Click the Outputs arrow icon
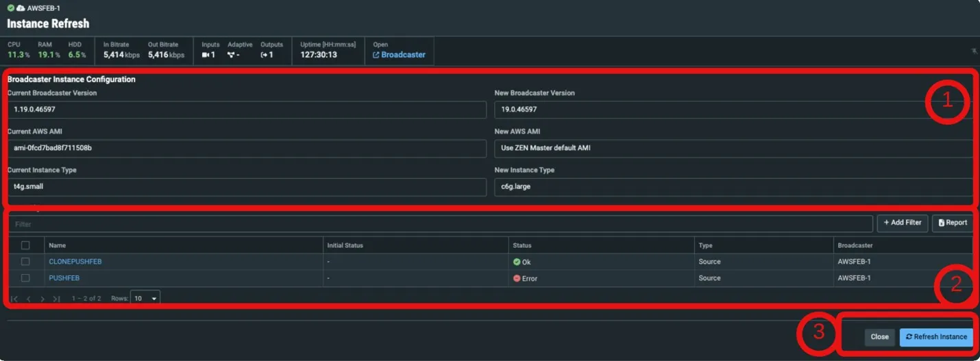Screen dimensions: 980x361 pyautogui.click(x=264, y=55)
